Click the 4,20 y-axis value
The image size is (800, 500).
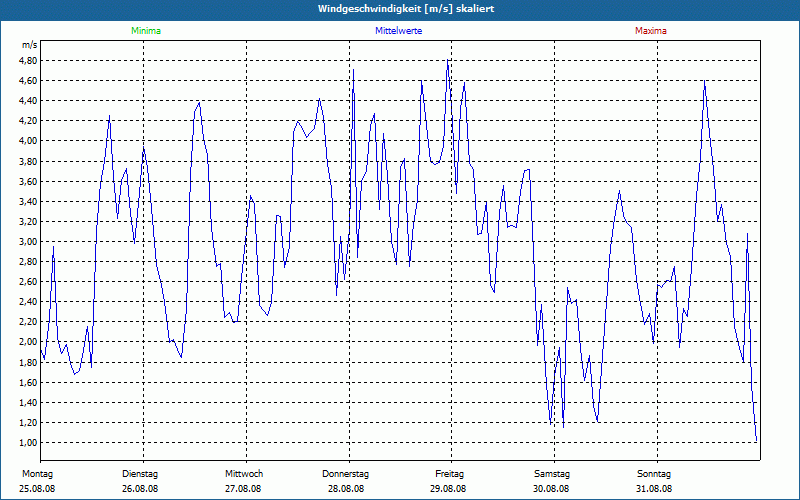coord(30,121)
